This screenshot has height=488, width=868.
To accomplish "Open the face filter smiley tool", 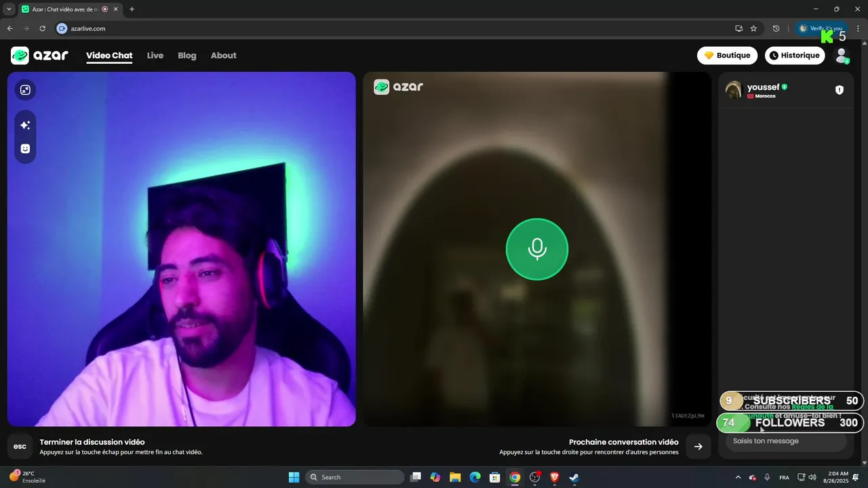I will (x=25, y=148).
